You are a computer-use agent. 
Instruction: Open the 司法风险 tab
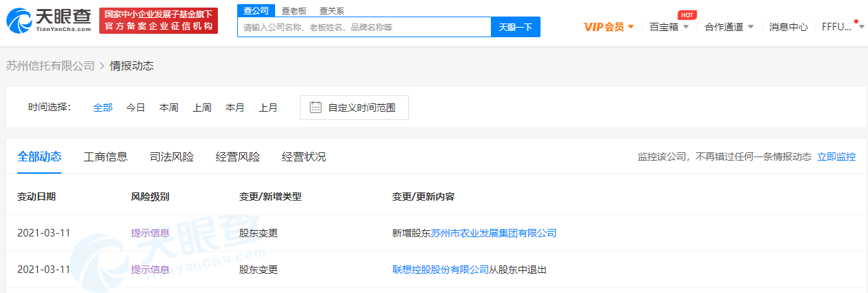(x=172, y=156)
